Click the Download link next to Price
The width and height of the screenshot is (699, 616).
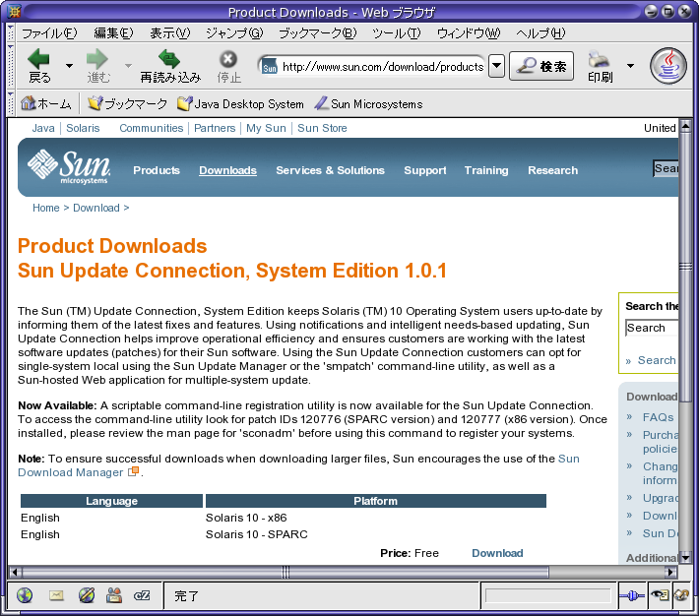pos(497,553)
